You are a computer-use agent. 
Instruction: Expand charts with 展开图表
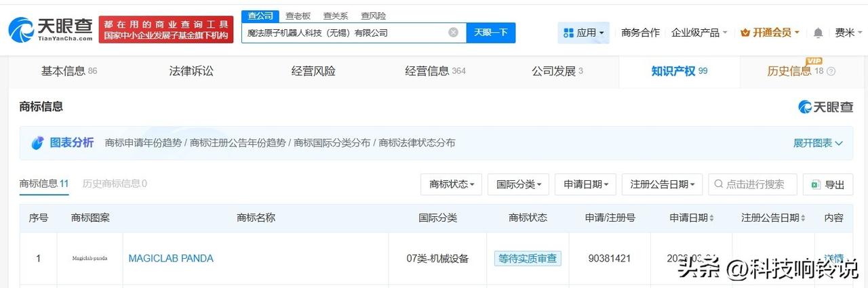818,143
